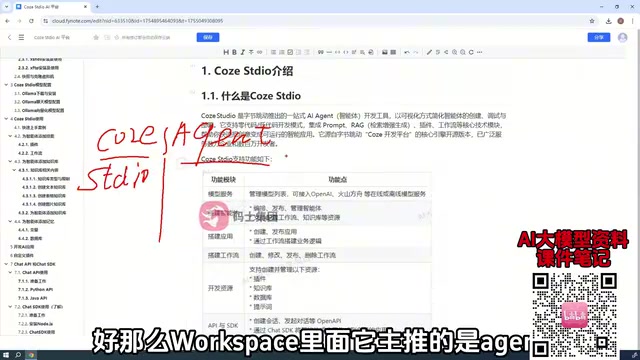Insert a block quote
Image resolution: width=640 pixels, height=360 pixels.
coord(321,52)
